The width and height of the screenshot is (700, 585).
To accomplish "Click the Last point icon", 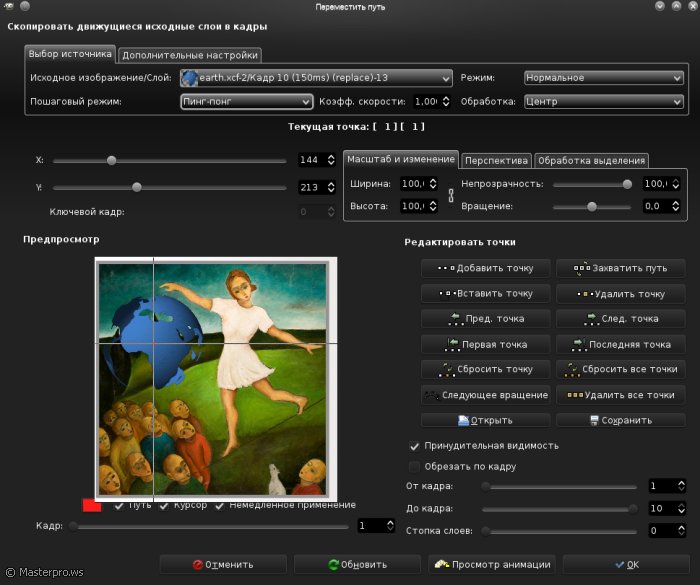I will click(579, 344).
